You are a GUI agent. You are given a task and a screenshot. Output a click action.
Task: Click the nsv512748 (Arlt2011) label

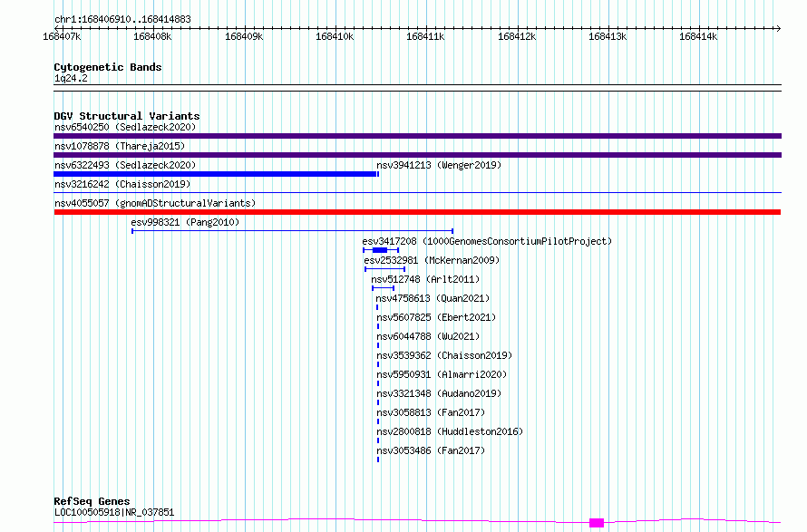click(425, 279)
